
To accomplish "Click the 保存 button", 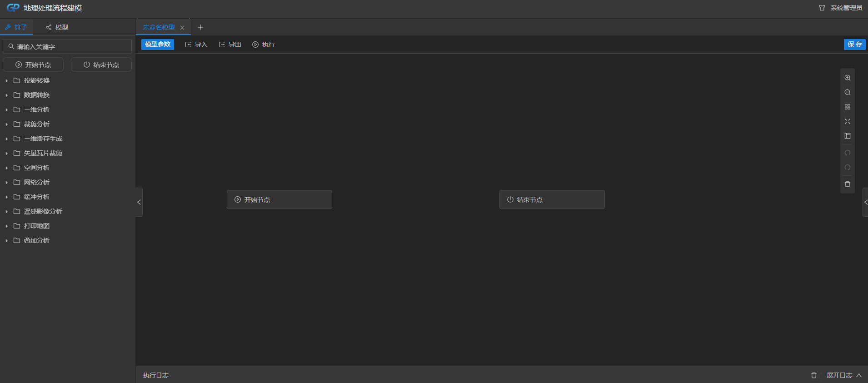I will coord(854,44).
